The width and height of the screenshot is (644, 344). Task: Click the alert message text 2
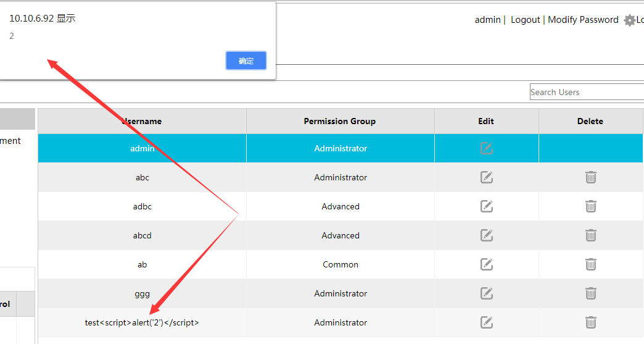click(12, 36)
